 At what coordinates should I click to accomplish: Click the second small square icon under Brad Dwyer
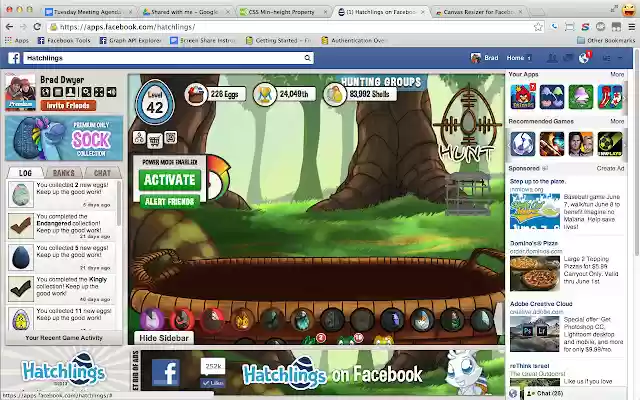click(58, 92)
